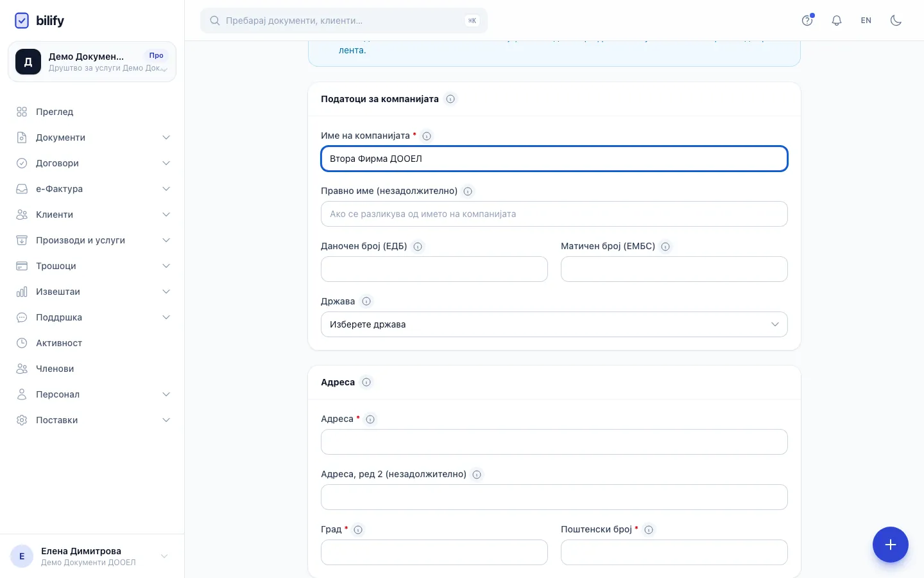
Task: Click info icon beside Даночен број
Action: point(418,247)
